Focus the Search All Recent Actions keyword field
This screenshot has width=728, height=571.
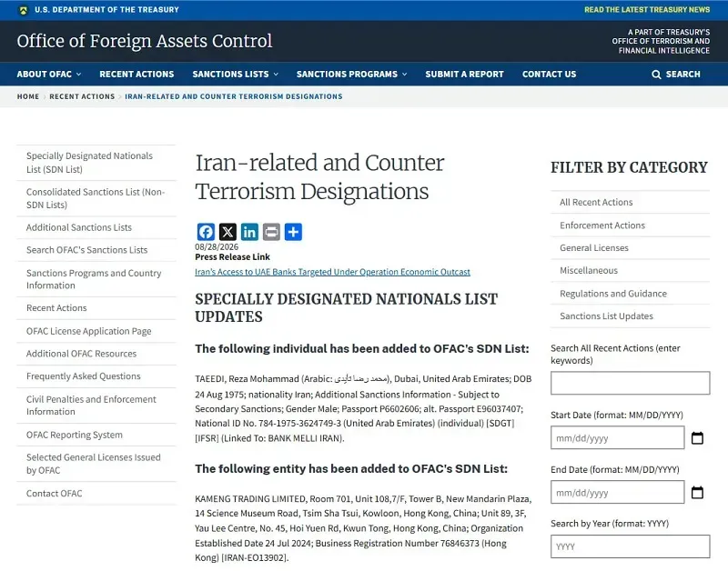pos(630,383)
